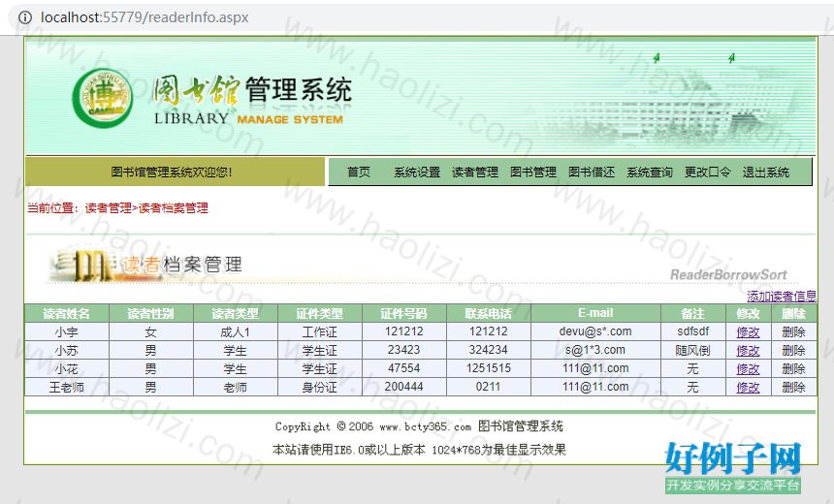Click the 备注 column header

693,314
